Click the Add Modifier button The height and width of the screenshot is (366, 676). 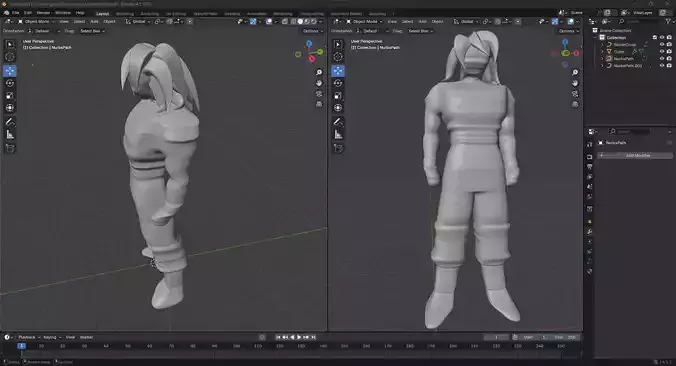(635, 155)
